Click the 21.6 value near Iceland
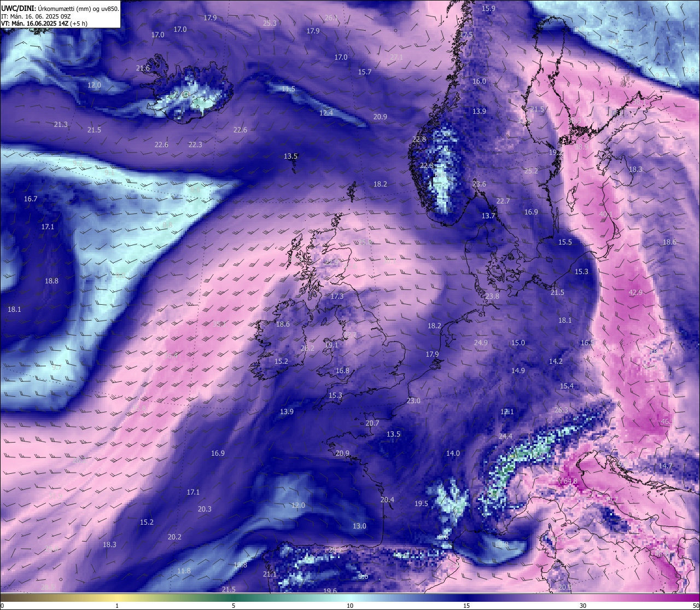 [143, 68]
